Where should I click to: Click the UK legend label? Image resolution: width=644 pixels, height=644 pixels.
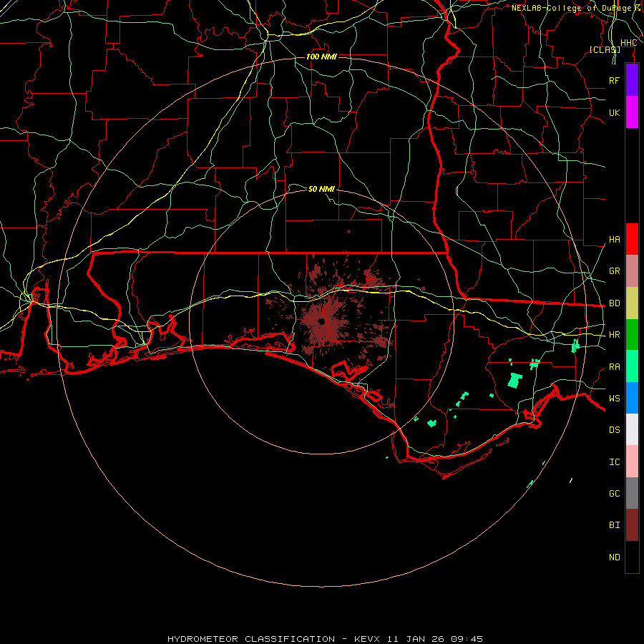coord(614,112)
